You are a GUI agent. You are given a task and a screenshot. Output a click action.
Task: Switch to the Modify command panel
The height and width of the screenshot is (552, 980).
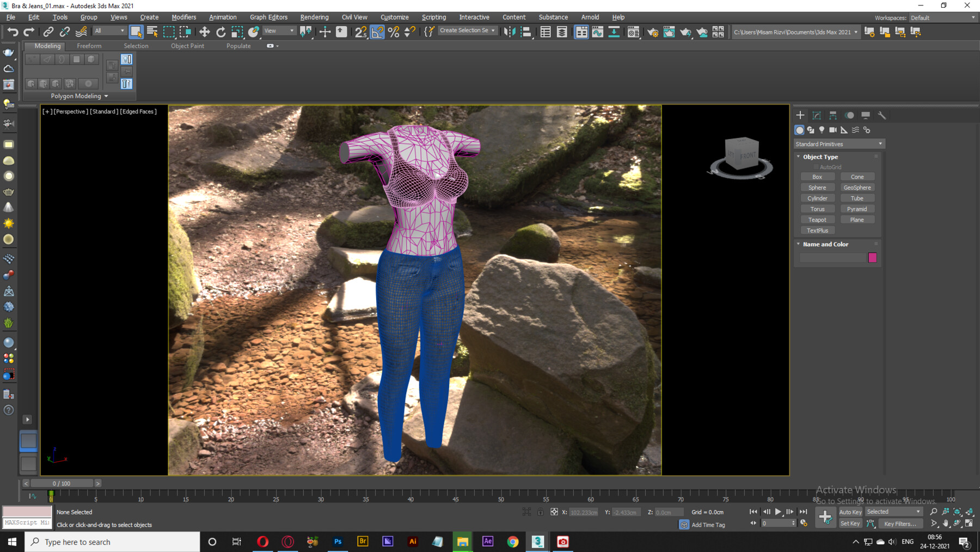click(x=816, y=115)
